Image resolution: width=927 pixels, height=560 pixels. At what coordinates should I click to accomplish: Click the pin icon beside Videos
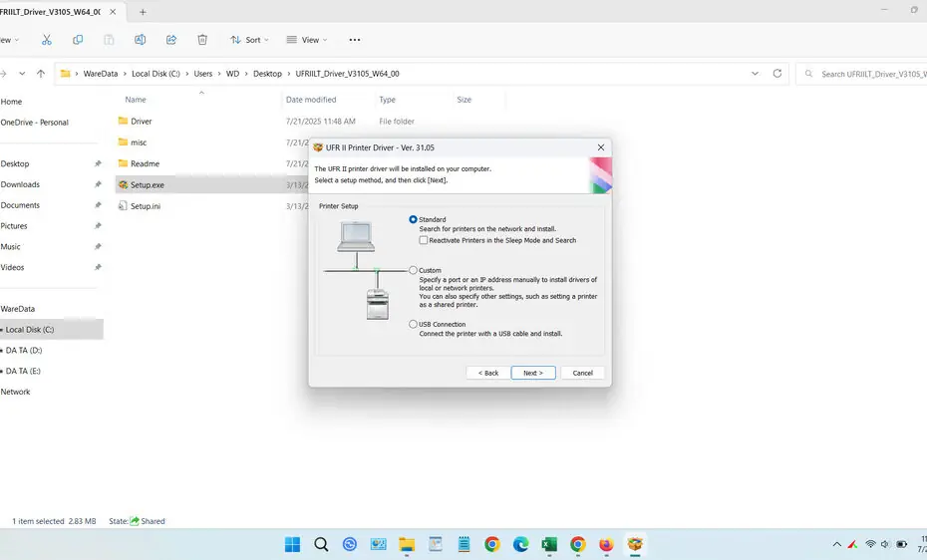[x=98, y=267]
